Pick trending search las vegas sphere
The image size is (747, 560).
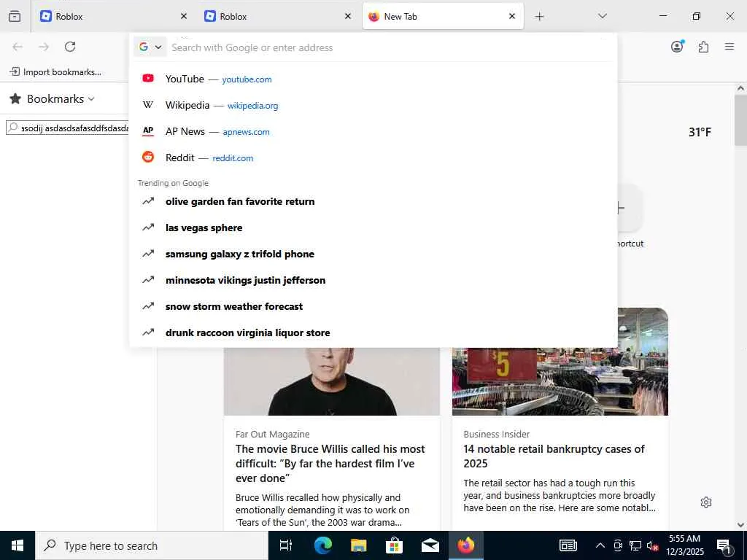373,227
